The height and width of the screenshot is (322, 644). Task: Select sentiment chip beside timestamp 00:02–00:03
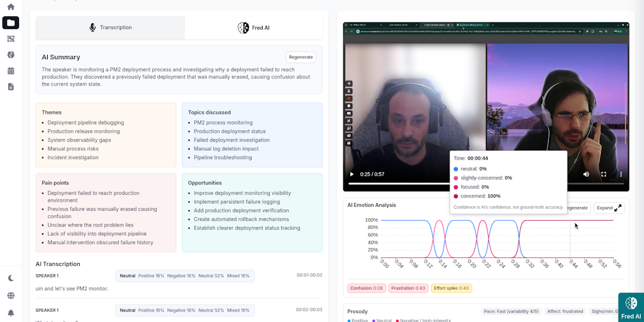coord(185,310)
